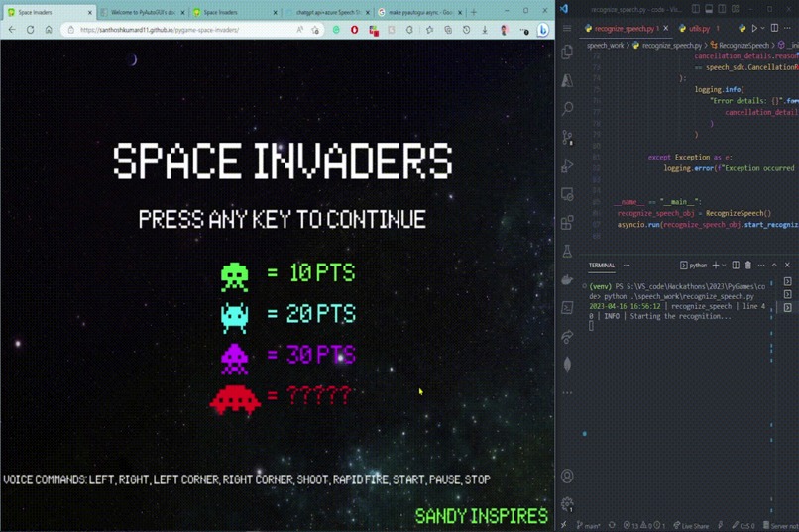Open the Source Control view in VS Code
799x532 pixels.
pyautogui.click(x=567, y=137)
